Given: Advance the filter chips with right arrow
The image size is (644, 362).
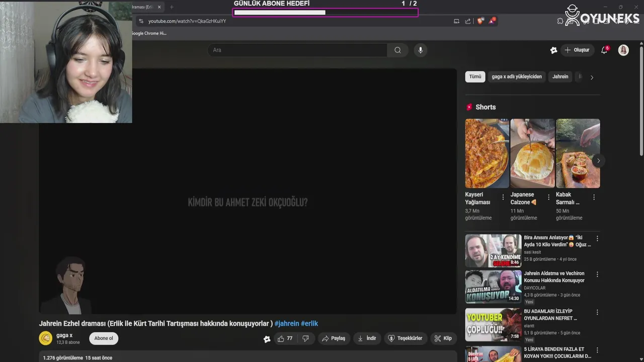Looking at the screenshot, I should coord(592,77).
